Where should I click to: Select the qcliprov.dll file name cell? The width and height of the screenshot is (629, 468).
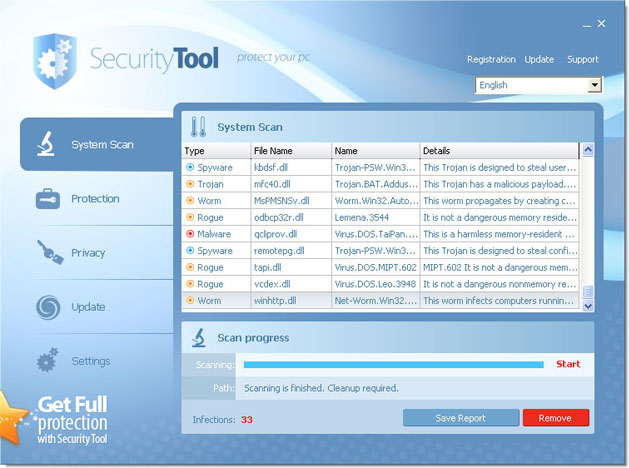point(291,234)
